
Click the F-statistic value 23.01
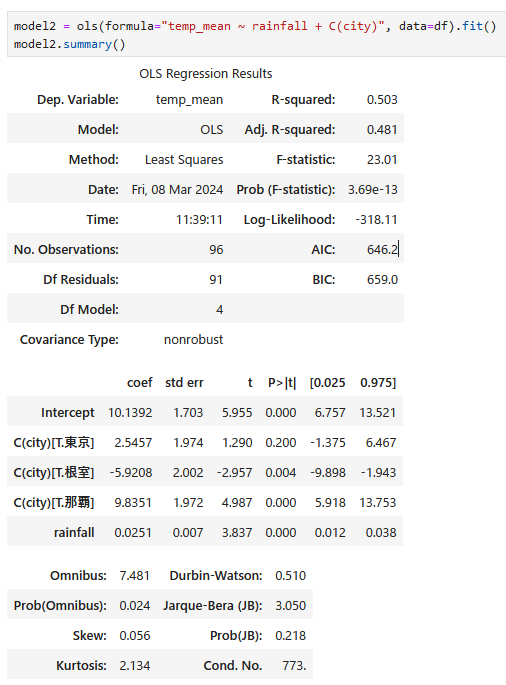[x=382, y=159]
